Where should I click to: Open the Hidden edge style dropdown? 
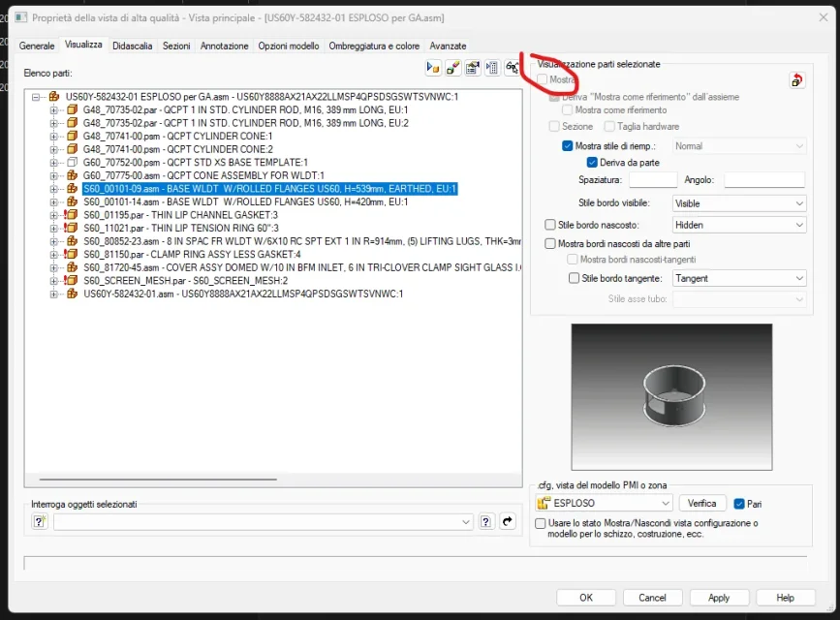(739, 225)
